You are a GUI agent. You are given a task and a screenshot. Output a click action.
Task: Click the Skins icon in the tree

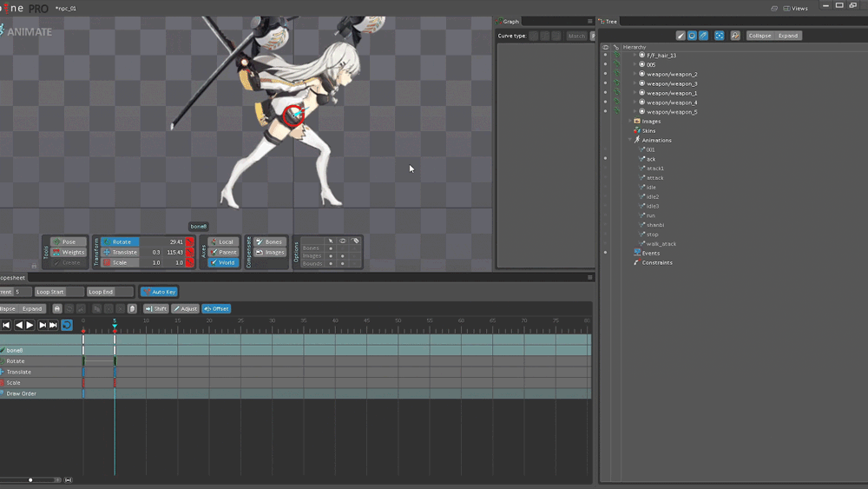click(637, 130)
